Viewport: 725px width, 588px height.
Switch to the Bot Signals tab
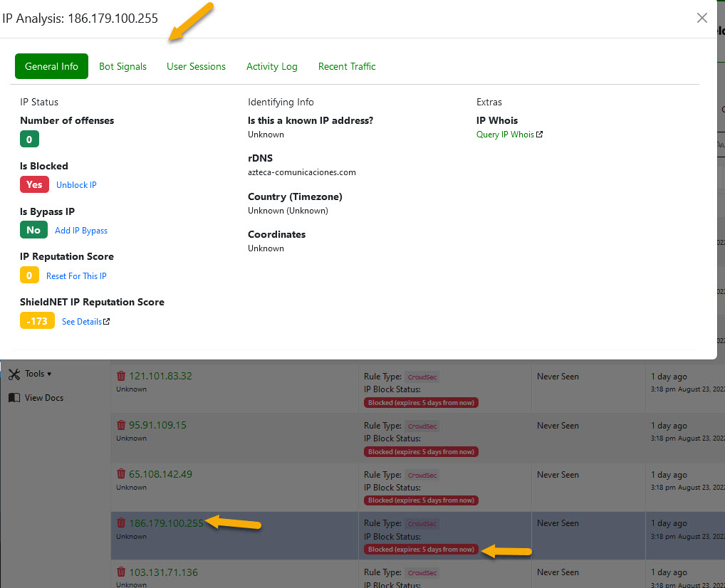(x=122, y=66)
